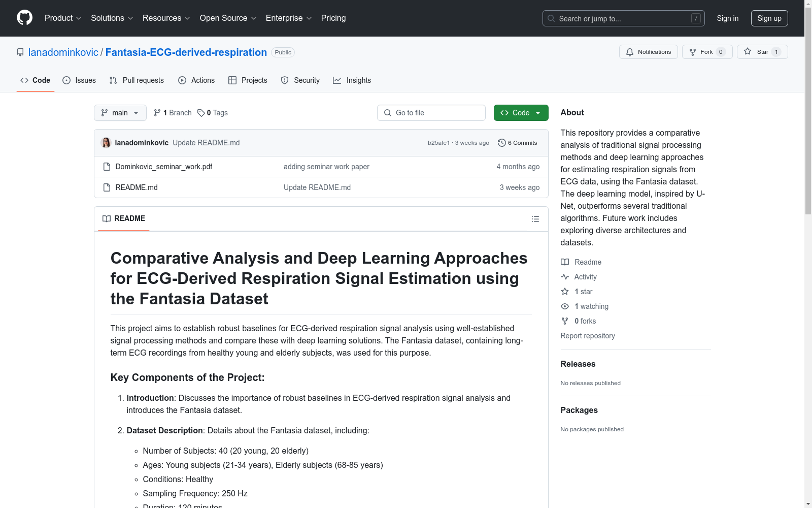
Task: Click the book icon beside Readme in About
Action: tap(565, 262)
